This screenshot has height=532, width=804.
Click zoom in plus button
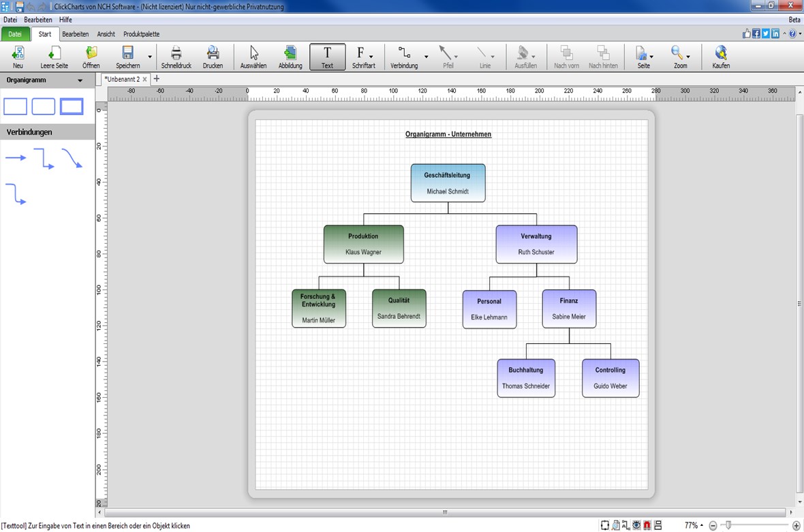[x=797, y=526]
